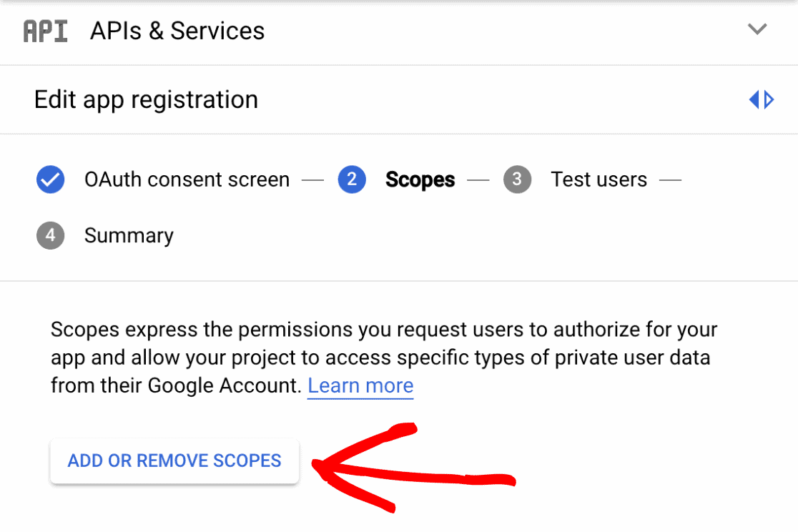Select the Scopes step label

coord(420,180)
